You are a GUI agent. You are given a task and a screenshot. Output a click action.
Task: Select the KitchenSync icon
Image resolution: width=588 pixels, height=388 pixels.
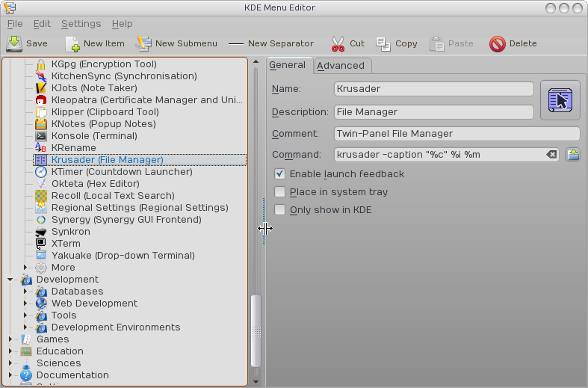pyautogui.click(x=41, y=76)
